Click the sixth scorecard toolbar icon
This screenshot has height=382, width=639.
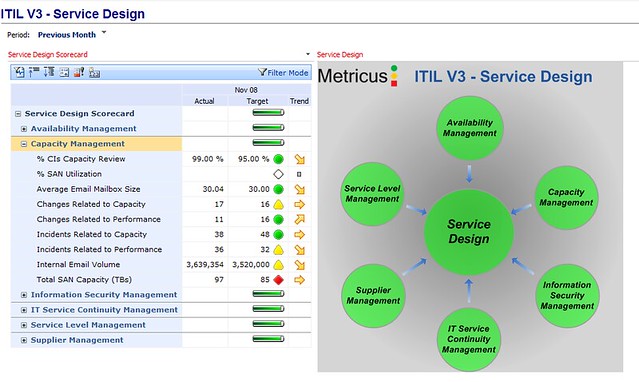tap(94, 73)
